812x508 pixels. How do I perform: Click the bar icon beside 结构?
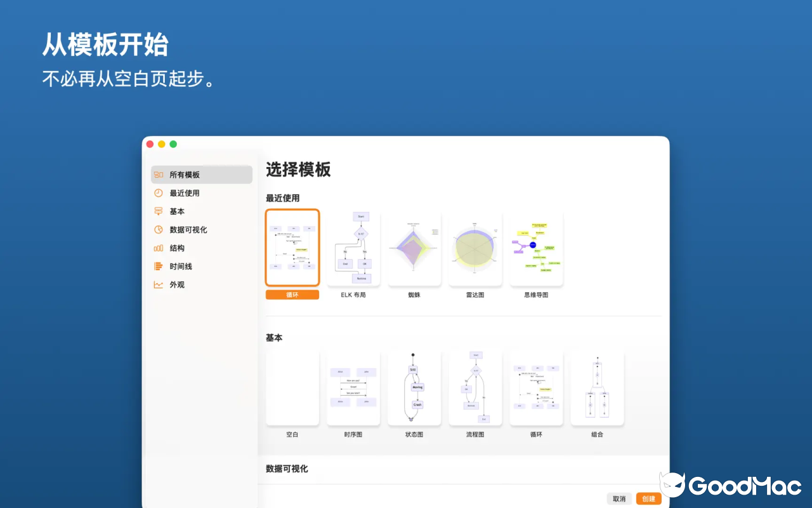(159, 248)
